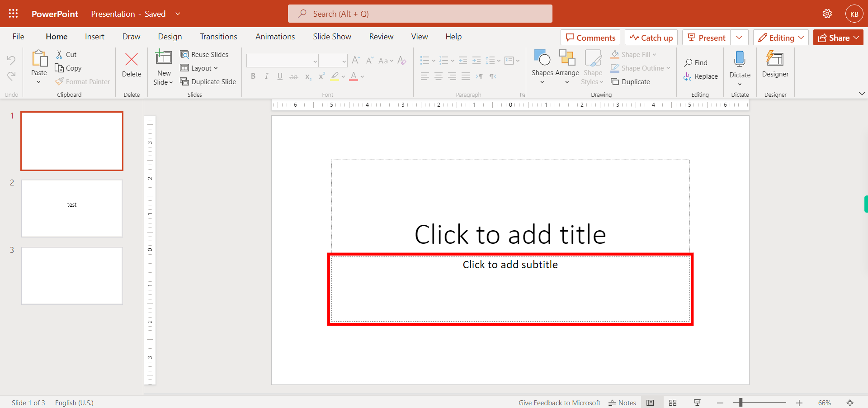
Task: Collapse the ribbon with the chevron
Action: tap(862, 94)
